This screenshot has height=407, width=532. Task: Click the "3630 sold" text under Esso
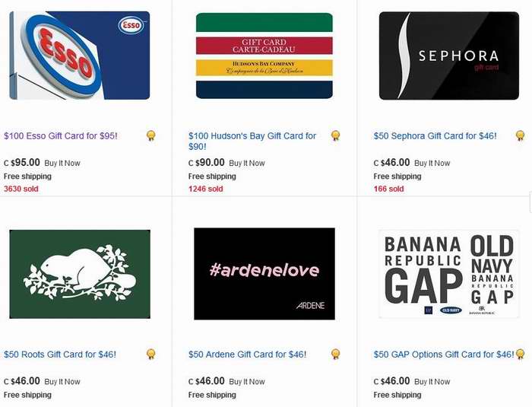pyautogui.click(x=21, y=189)
